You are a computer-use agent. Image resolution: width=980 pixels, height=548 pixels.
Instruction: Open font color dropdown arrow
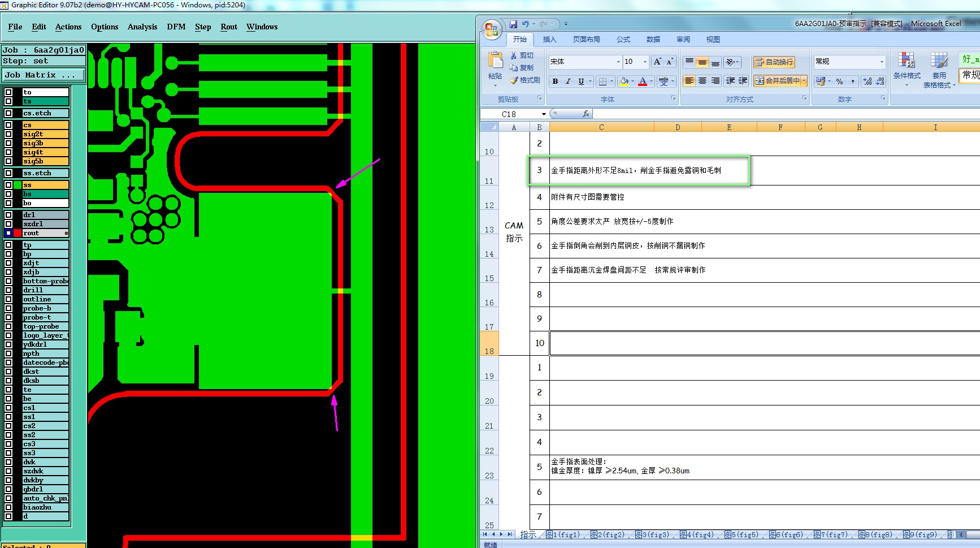[x=651, y=81]
